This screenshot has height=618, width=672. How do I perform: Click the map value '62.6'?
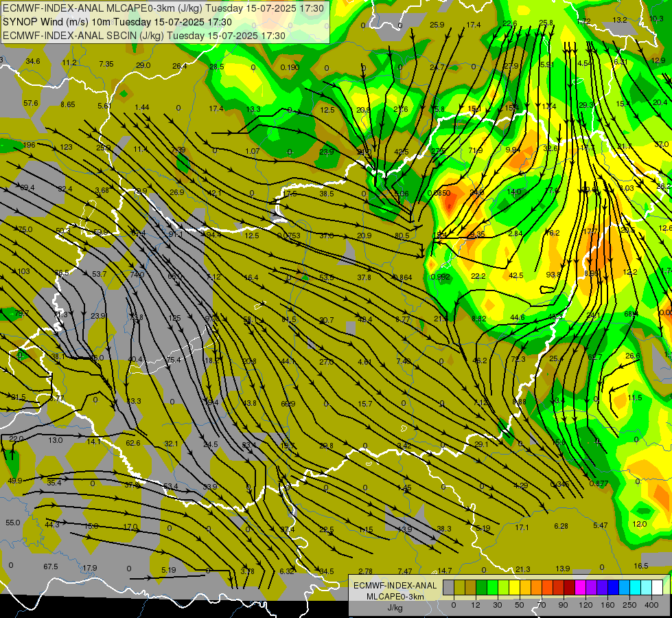coord(133,443)
